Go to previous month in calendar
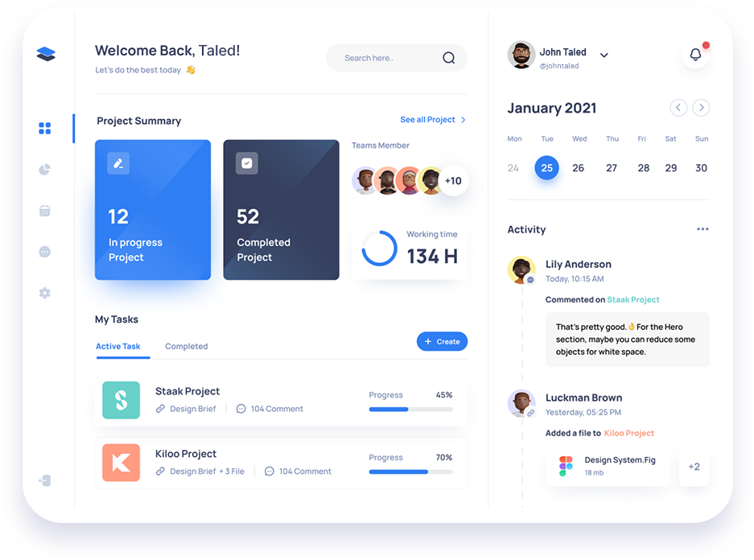The width and height of the screenshot is (754, 560). click(x=678, y=108)
